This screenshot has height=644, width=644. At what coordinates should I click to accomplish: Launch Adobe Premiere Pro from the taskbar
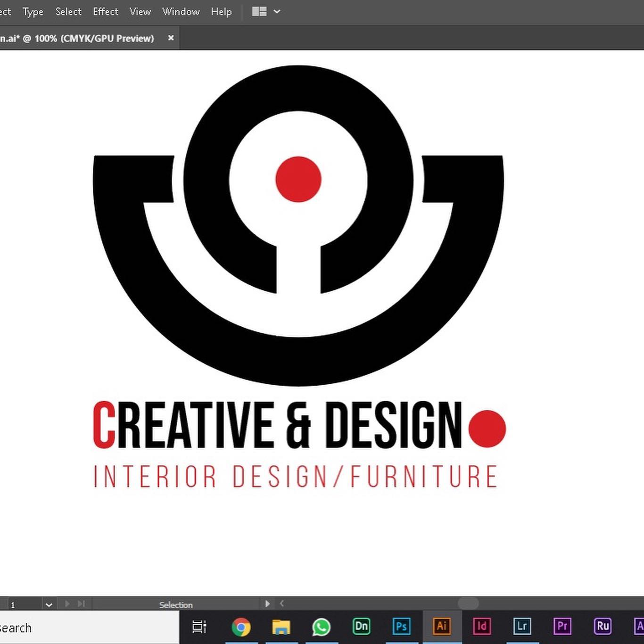click(562, 626)
